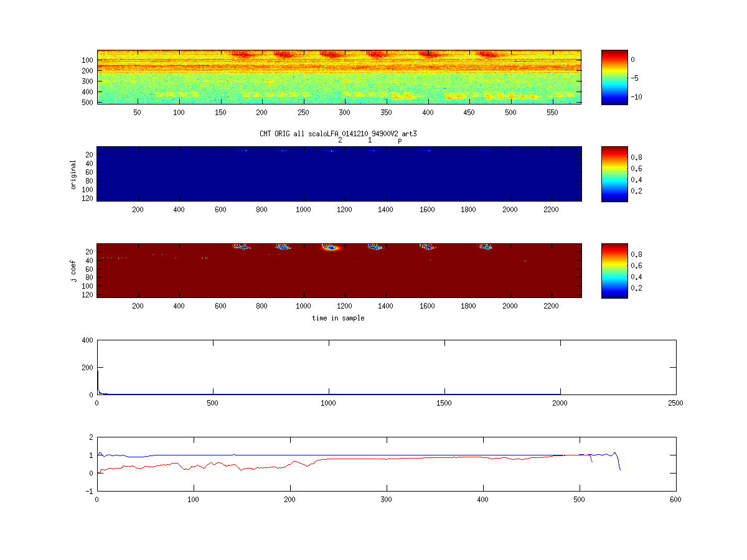Screen dimensions: 747x560
Task: Select marker "1" above the original plot
Action: 370,141
